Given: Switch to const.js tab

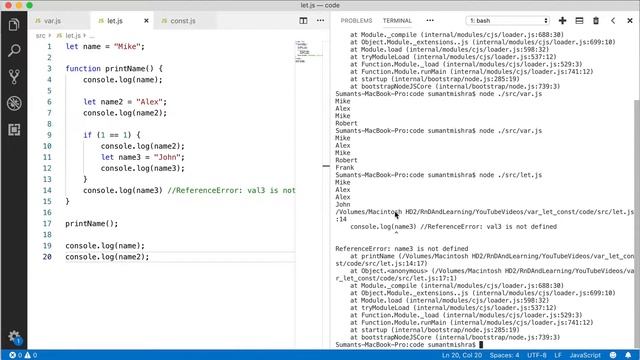Looking at the screenshot, I should 185,21.
